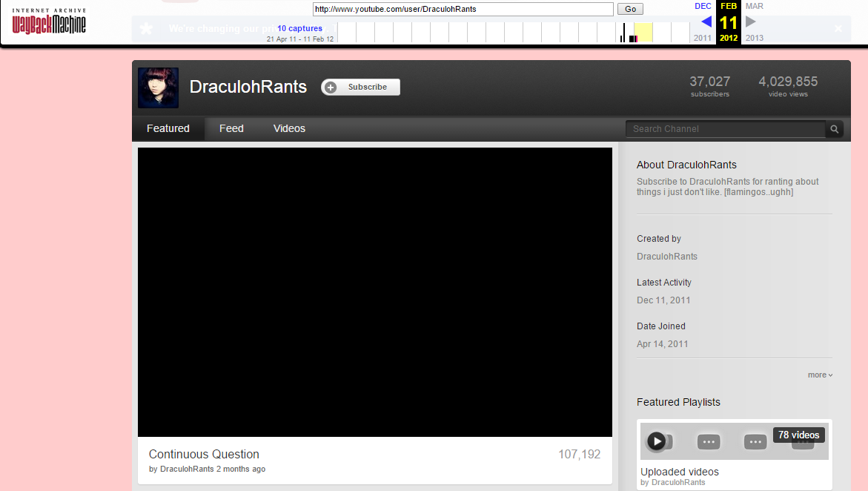The image size is (868, 491).
Task: Open the 'Uploaded videos' playlist link
Action: 680,472
